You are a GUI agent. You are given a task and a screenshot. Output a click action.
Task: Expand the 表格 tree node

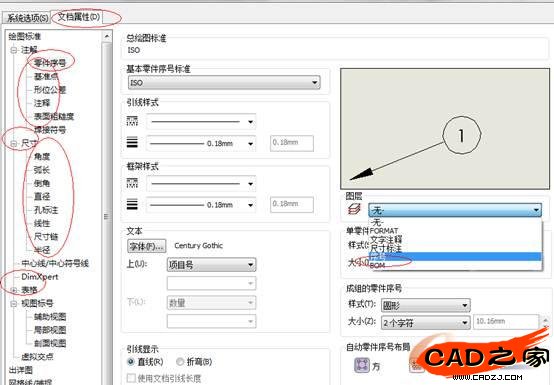pos(14,290)
